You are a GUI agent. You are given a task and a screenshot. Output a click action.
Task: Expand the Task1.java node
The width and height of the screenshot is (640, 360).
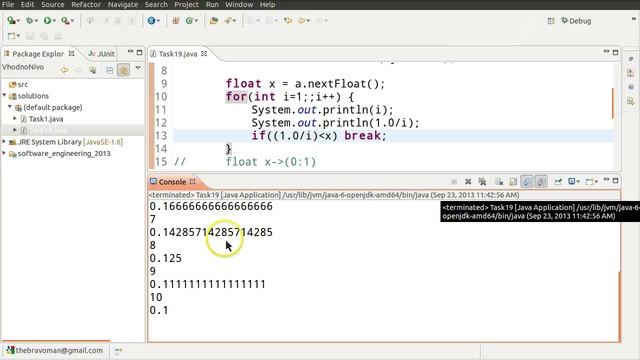point(15,118)
